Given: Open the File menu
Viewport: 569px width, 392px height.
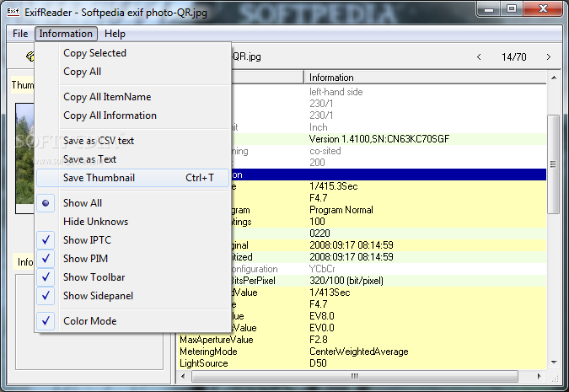Looking at the screenshot, I should [20, 34].
